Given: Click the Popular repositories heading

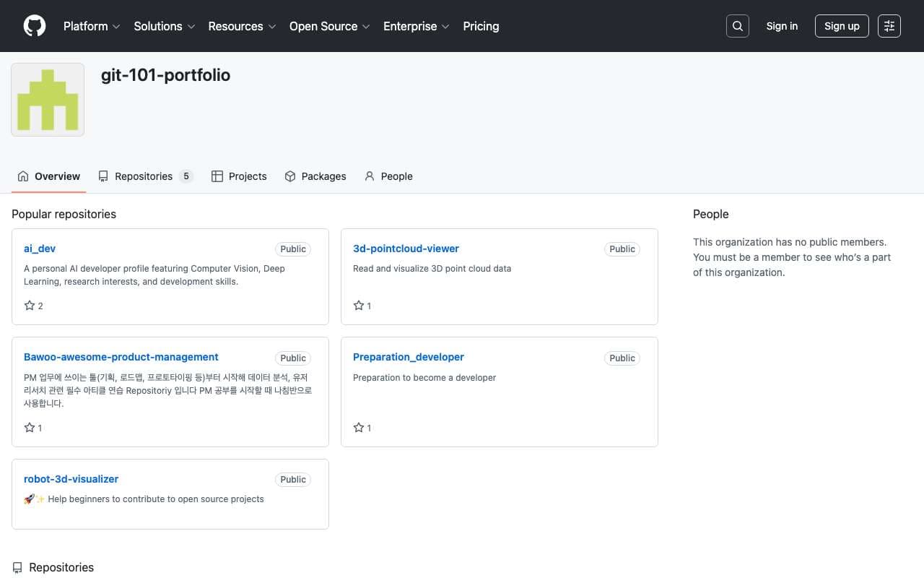Looking at the screenshot, I should 64,214.
